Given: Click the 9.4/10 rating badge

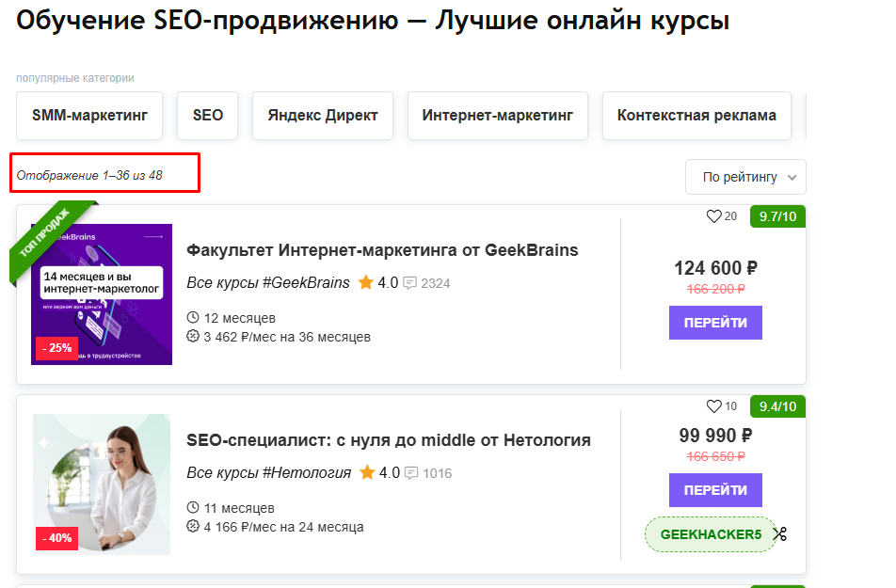Looking at the screenshot, I should click(777, 406).
